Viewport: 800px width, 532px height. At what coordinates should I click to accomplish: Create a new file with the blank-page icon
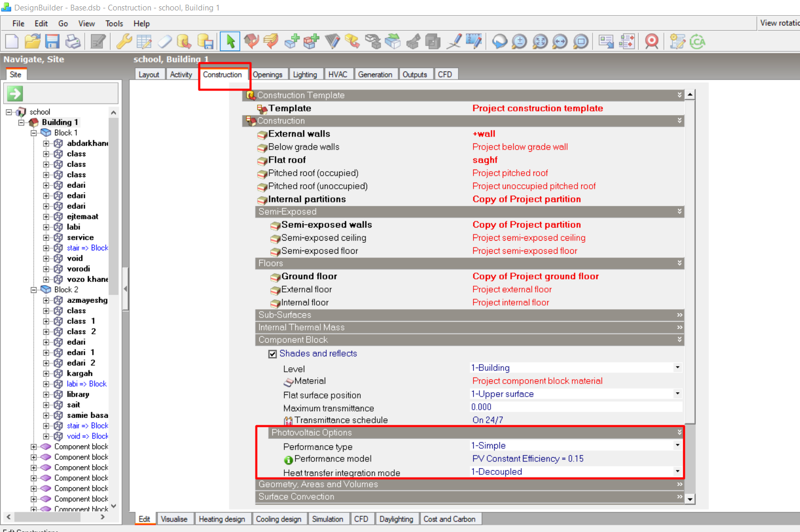[12, 41]
